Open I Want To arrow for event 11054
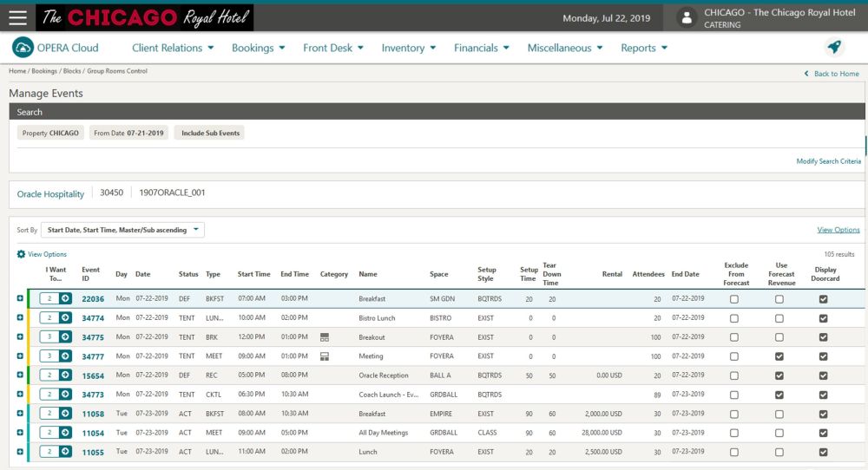Viewport: 868px width, 470px height. [65, 433]
